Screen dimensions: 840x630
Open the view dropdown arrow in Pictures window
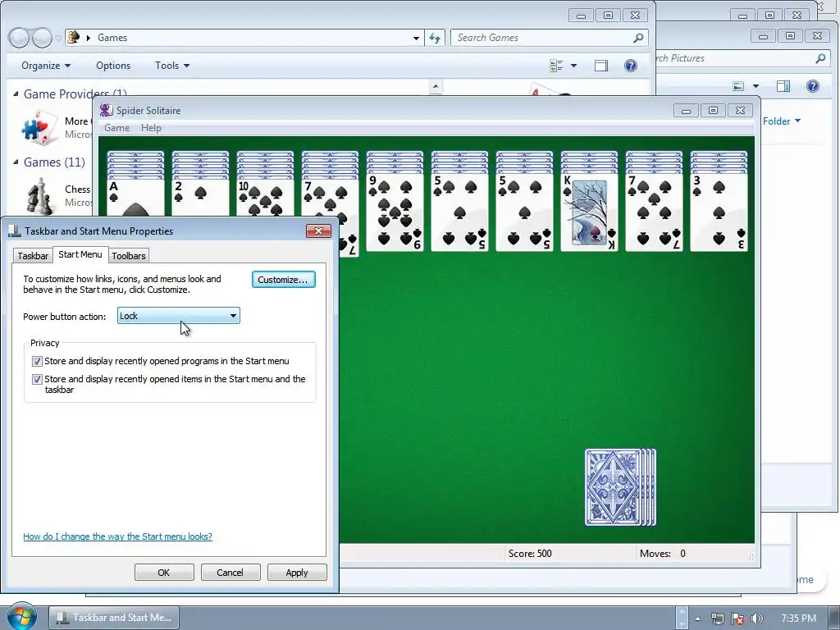click(756, 86)
